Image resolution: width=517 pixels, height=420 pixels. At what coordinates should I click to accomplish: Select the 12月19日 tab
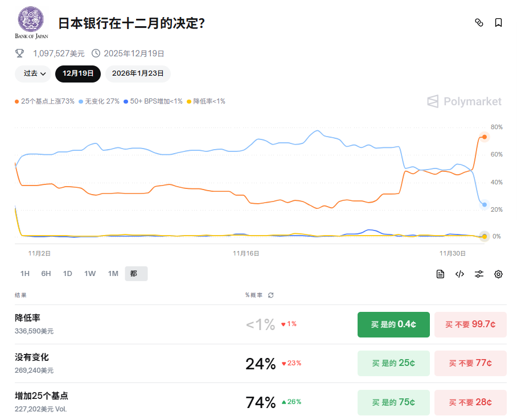point(77,74)
